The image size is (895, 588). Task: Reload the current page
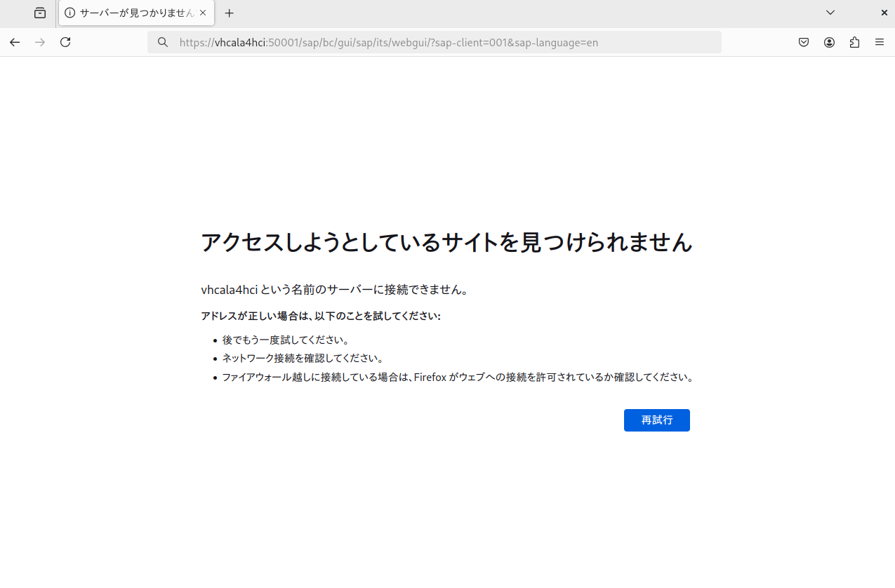(x=65, y=42)
